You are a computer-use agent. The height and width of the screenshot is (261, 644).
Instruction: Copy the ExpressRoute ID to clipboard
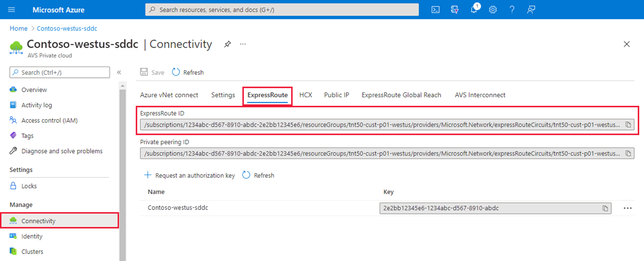tap(628, 125)
